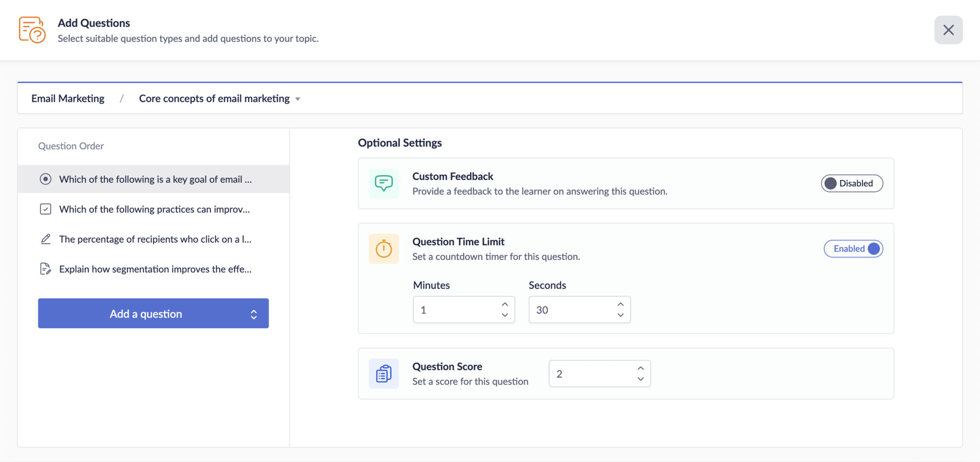
Task: Select the question about key goal of email
Action: pyautogui.click(x=153, y=179)
